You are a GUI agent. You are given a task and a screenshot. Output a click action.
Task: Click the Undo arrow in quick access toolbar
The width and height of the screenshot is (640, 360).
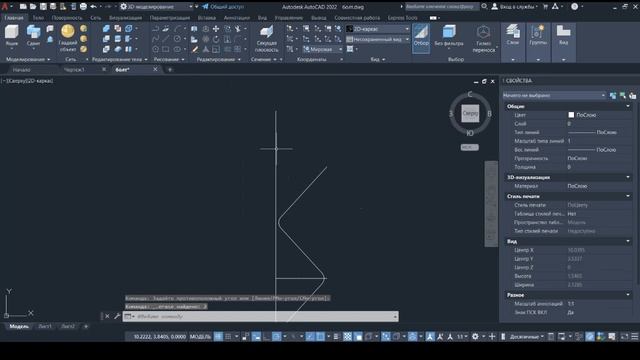coord(93,7)
